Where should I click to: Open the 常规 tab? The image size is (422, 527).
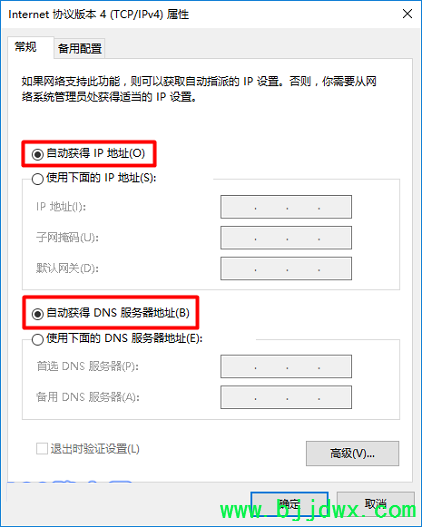point(26,47)
